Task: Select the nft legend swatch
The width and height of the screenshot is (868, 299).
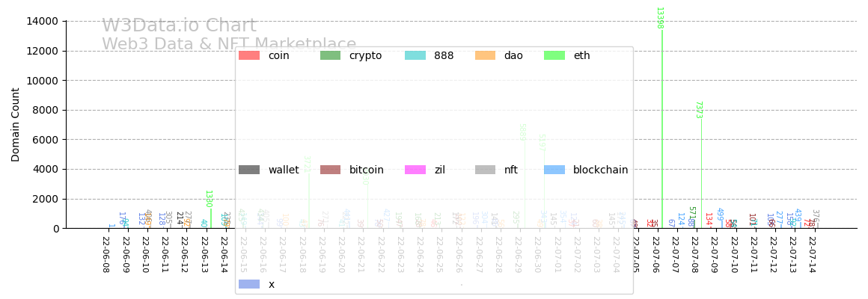Action: click(x=486, y=170)
